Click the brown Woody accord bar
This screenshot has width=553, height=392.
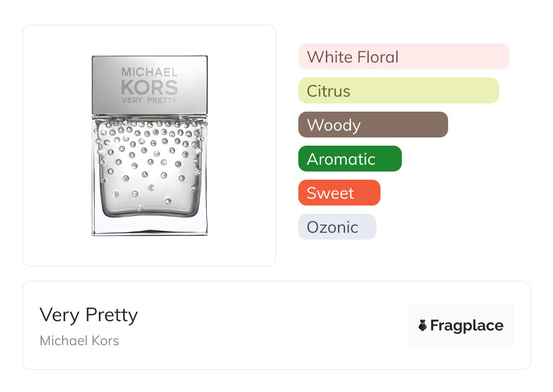373,125
